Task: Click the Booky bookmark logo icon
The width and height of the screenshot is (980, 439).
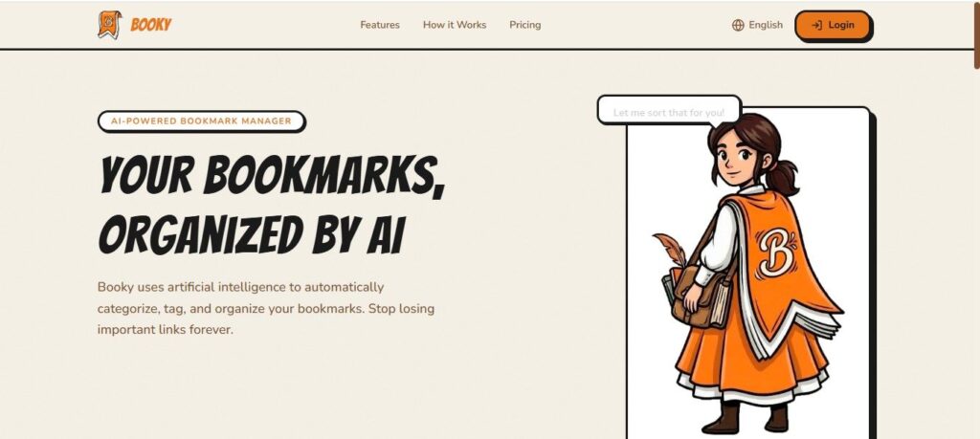Action: pyautogui.click(x=109, y=25)
